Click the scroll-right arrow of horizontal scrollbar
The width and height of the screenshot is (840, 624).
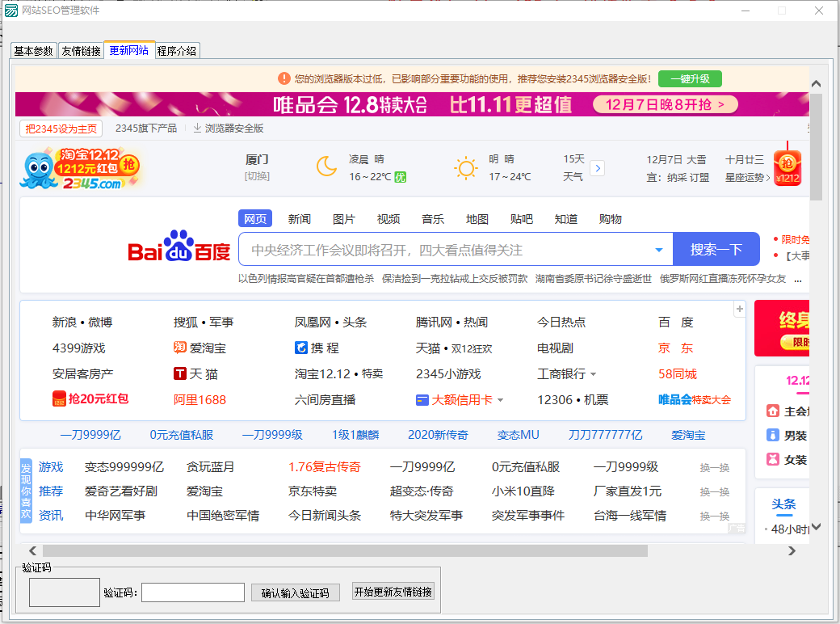coord(792,551)
